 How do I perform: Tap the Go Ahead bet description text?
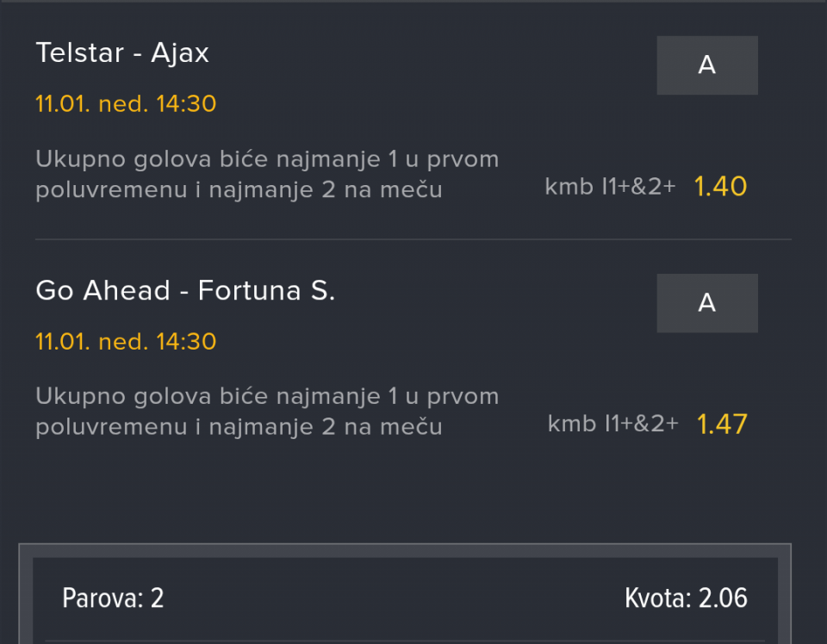click(x=267, y=412)
